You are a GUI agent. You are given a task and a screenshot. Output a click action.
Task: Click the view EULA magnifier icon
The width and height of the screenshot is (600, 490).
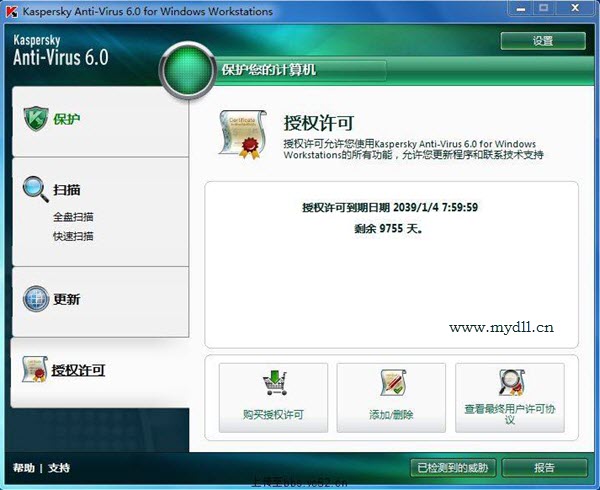click(x=512, y=383)
